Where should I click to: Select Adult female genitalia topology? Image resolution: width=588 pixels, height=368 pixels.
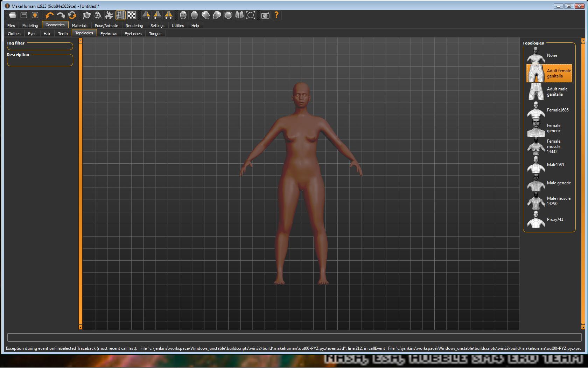(549, 73)
